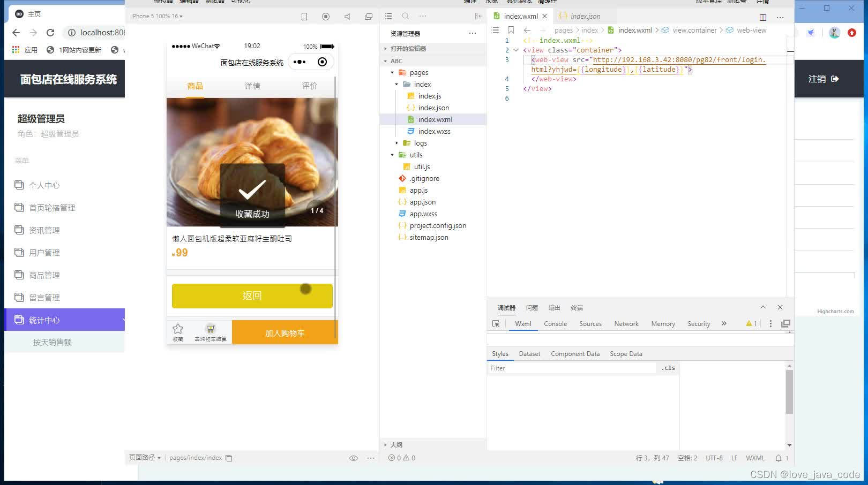
Task: Select the 详情 tab in mini program
Action: pyautogui.click(x=252, y=86)
